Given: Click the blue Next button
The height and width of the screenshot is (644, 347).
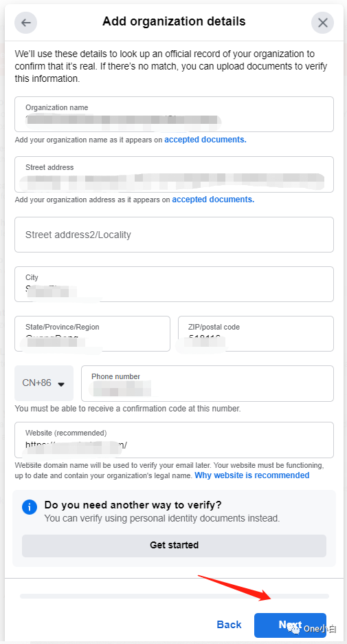Looking at the screenshot, I should point(291,625).
